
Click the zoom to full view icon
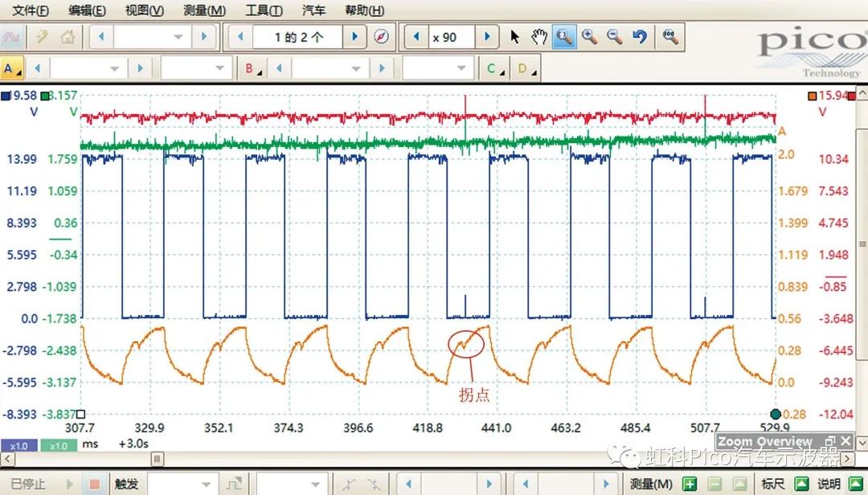pyautogui.click(x=669, y=37)
